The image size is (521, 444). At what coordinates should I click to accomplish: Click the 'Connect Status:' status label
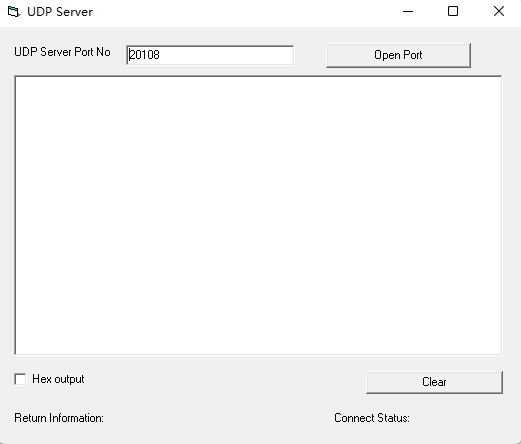[372, 418]
